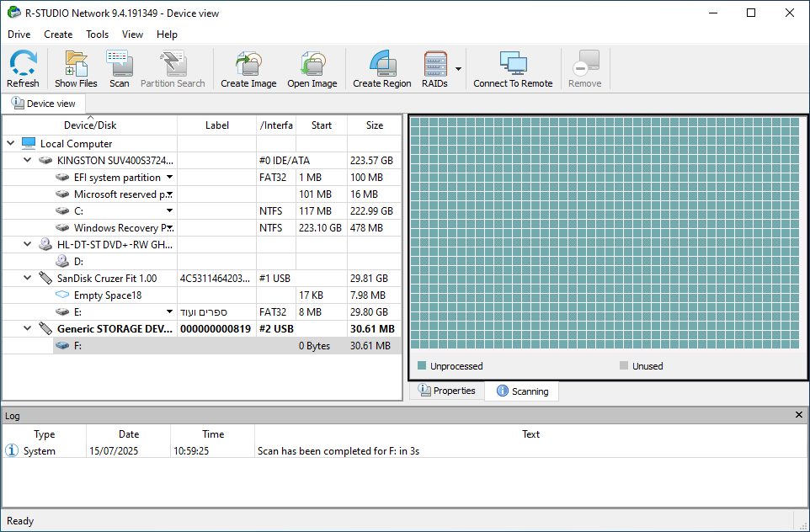Click the Remove toolbar icon
Image resolution: width=810 pixels, height=532 pixels.
pos(585,69)
